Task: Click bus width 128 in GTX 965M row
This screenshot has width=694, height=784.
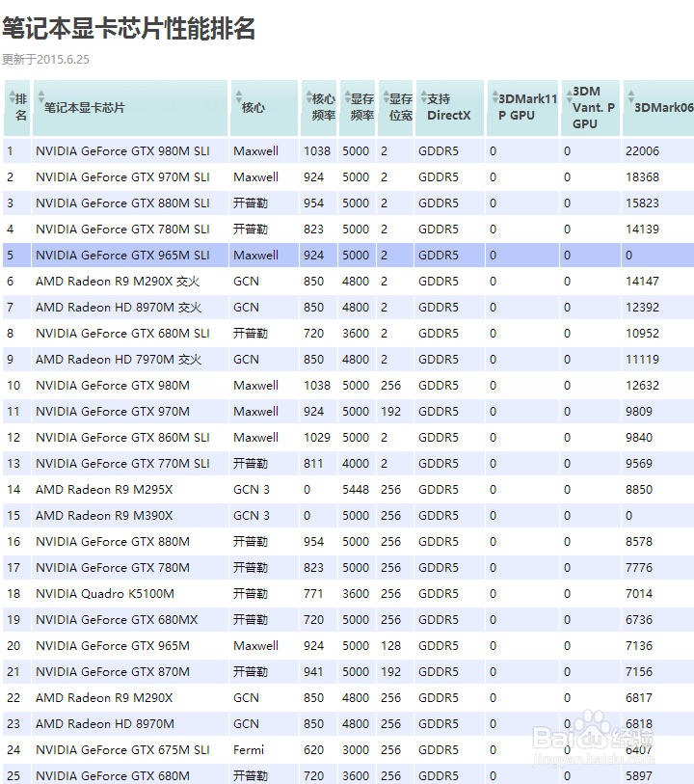Action: click(x=390, y=645)
